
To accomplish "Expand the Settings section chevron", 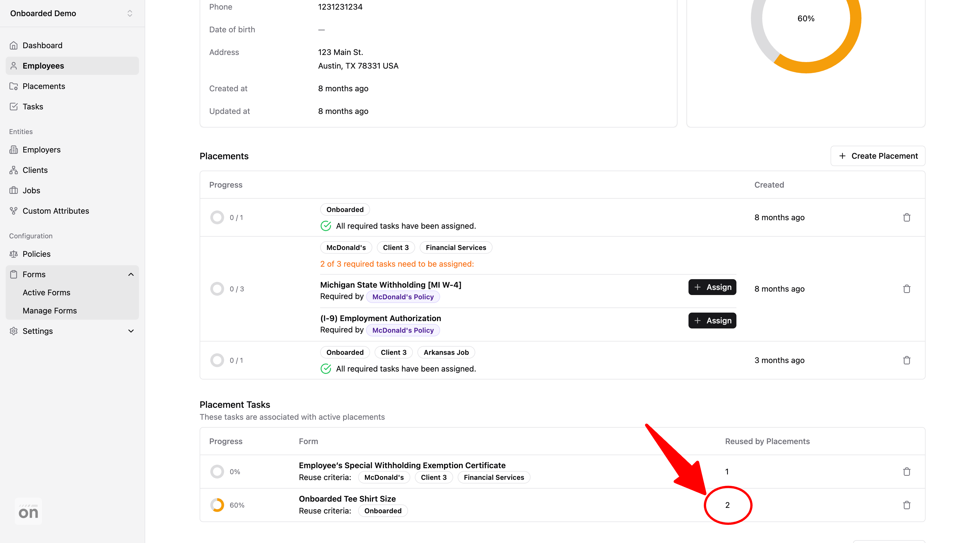I will pos(131,331).
